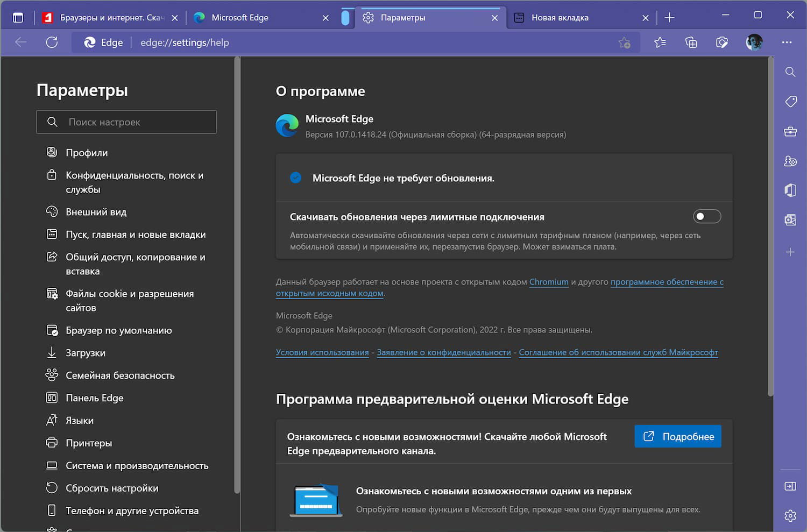The height and width of the screenshot is (532, 807).
Task: Close the Новая вкладка tab
Action: tap(646, 18)
